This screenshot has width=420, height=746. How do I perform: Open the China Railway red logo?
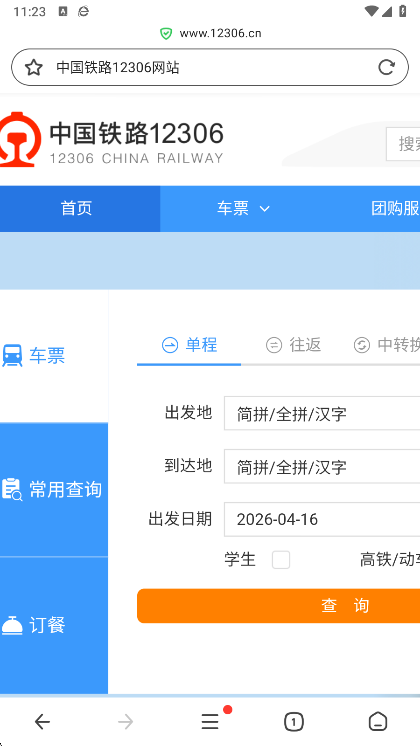coord(19,139)
